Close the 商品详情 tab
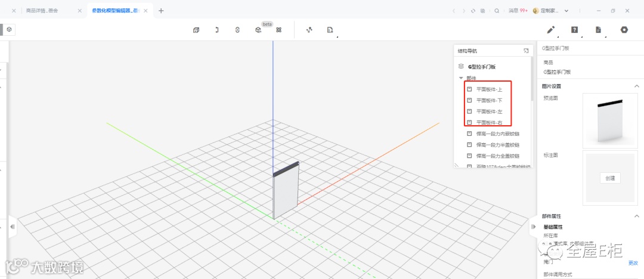This screenshot has height=279, width=644. [x=80, y=11]
